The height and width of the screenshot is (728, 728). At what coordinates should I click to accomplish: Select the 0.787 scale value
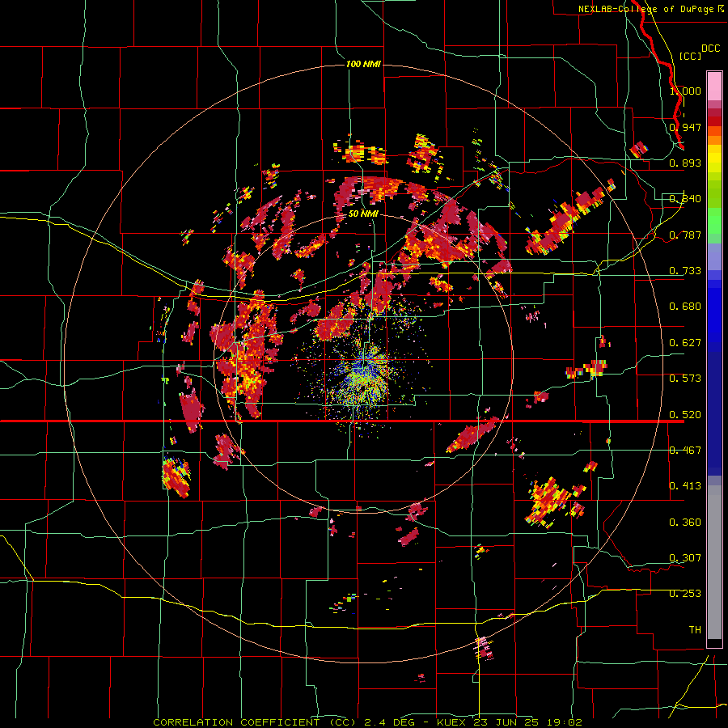685,235
